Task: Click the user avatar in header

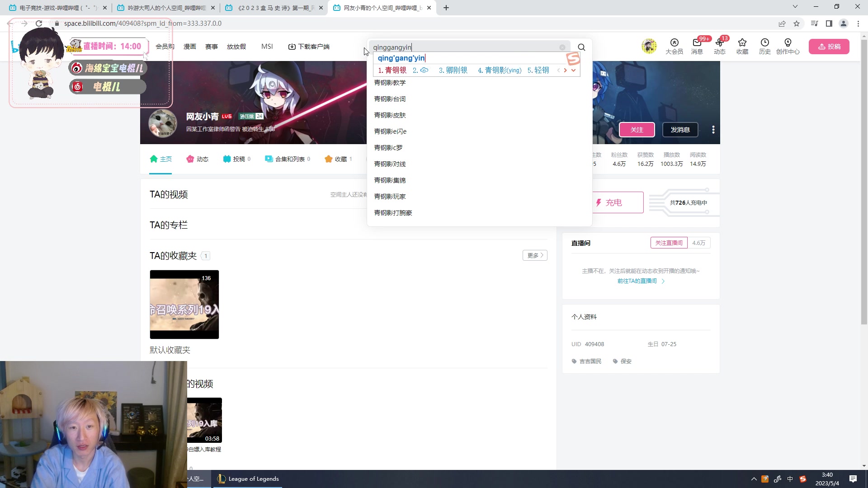Action: pyautogui.click(x=649, y=46)
